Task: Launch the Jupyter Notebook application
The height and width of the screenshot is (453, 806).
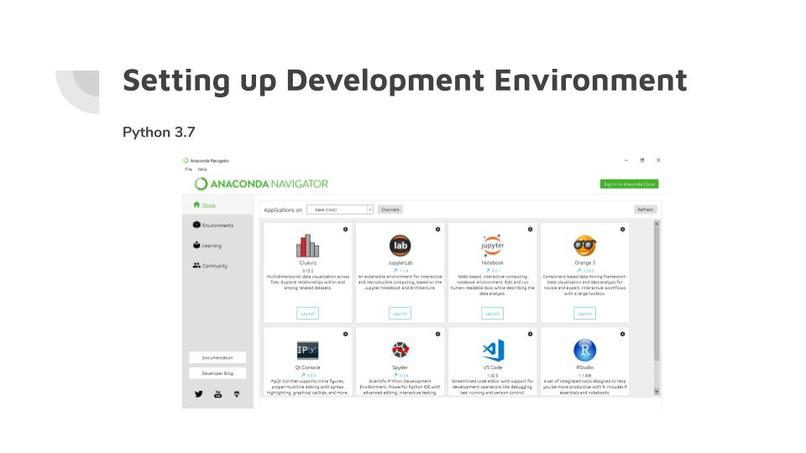Action: coord(492,314)
